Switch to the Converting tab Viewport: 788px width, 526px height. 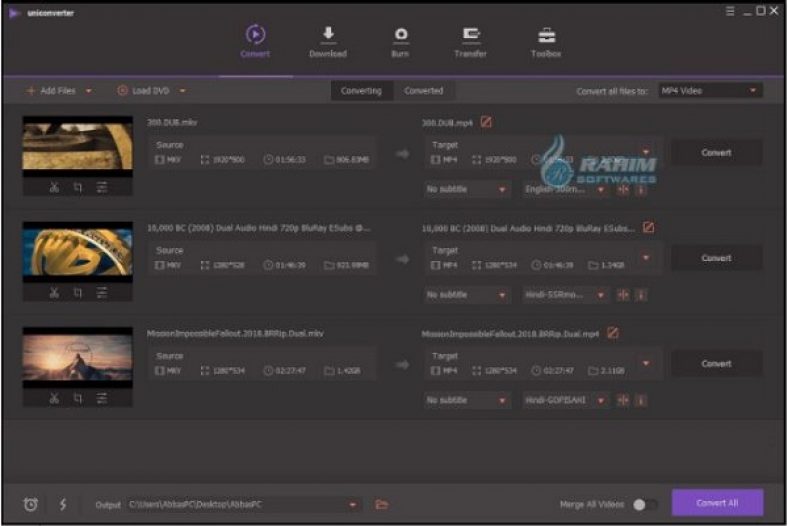[x=361, y=91]
